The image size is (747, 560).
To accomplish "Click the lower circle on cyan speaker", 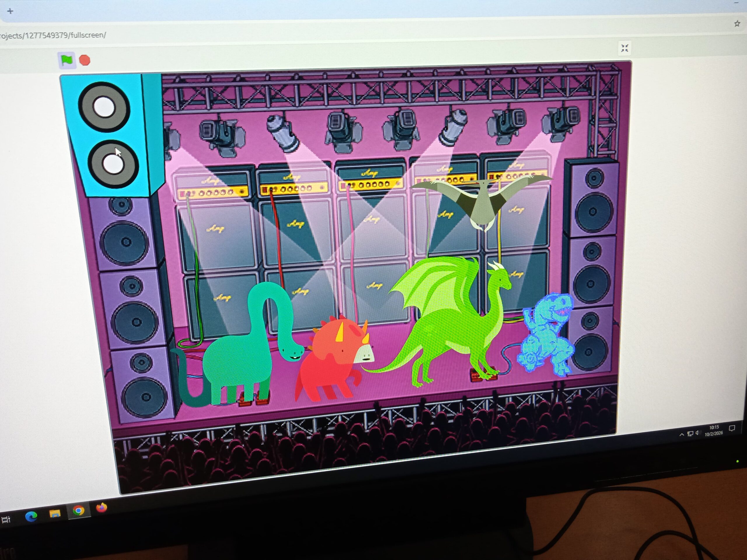I will [x=113, y=164].
